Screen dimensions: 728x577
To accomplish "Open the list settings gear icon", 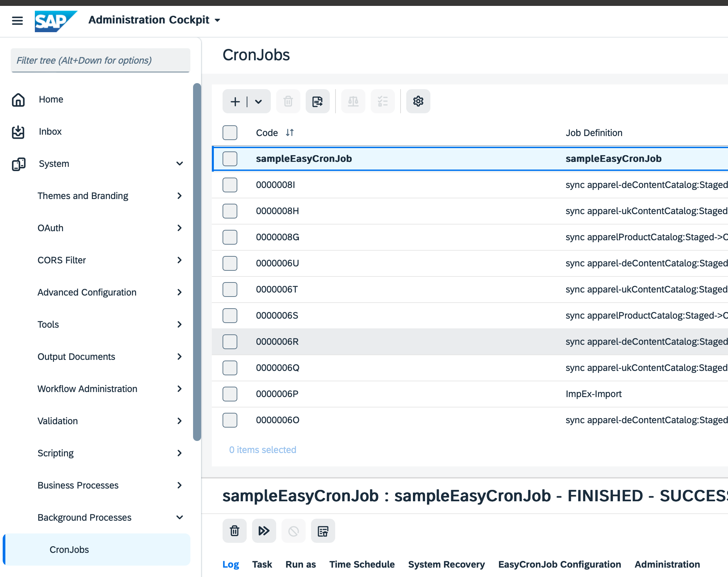I will click(418, 101).
